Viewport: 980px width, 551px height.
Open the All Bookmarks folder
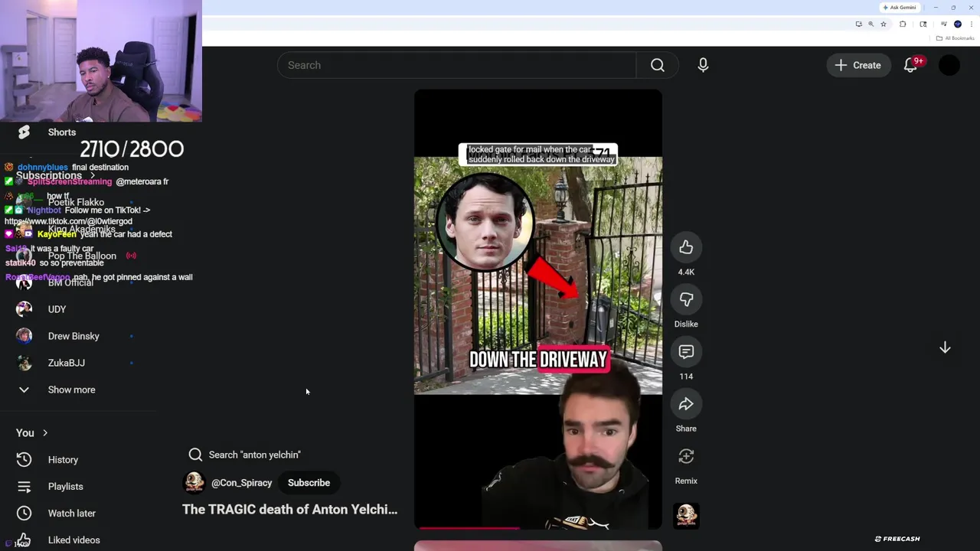coord(955,38)
